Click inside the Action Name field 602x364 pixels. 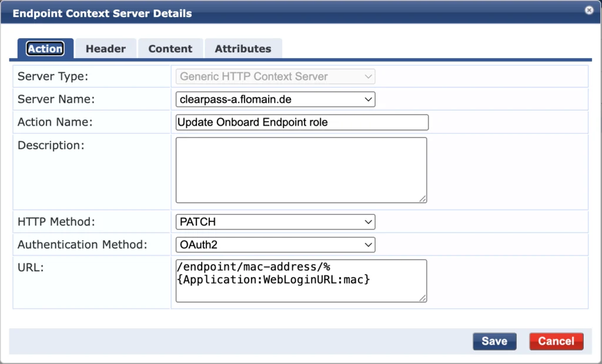pyautogui.click(x=300, y=122)
